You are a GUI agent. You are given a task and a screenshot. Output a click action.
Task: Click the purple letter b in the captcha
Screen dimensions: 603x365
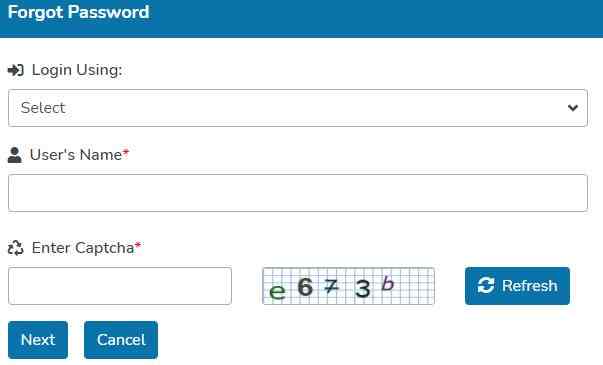click(x=388, y=283)
